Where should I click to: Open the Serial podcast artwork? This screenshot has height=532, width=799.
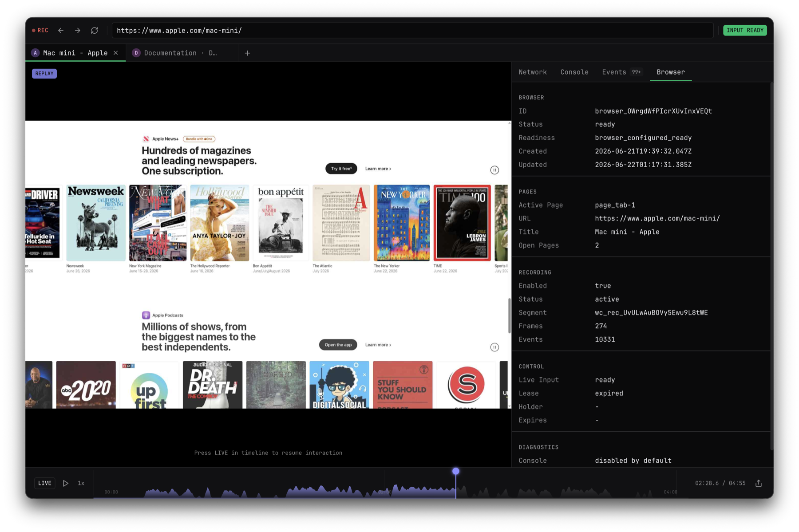tap(466, 385)
